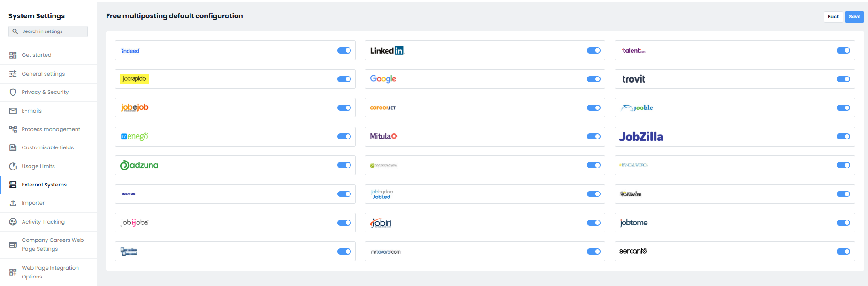Screen dimensions: 868x286
Task: Click the LinkedIn logo
Action: (387, 51)
